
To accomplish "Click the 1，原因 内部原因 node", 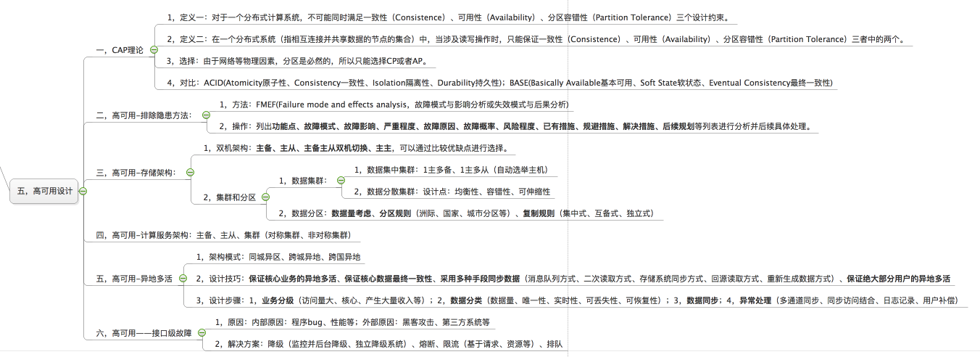I will tap(352, 322).
